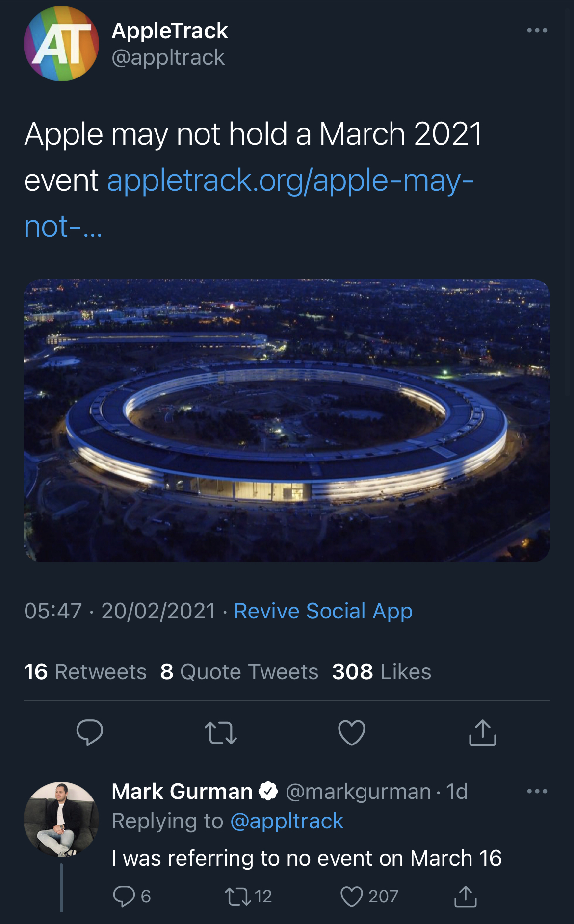
Task: Reply to Mark Gurman's comment
Action: point(124,897)
